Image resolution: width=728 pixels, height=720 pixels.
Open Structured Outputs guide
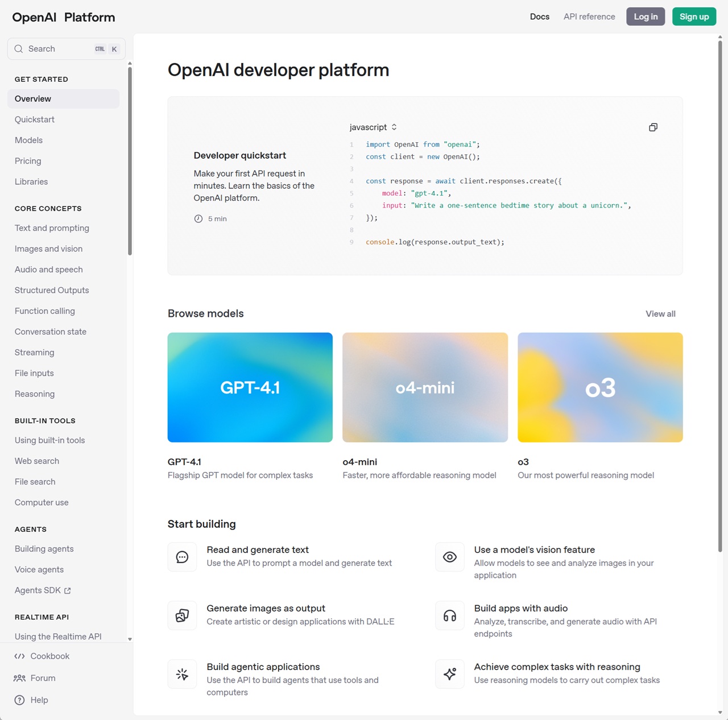pyautogui.click(x=52, y=291)
